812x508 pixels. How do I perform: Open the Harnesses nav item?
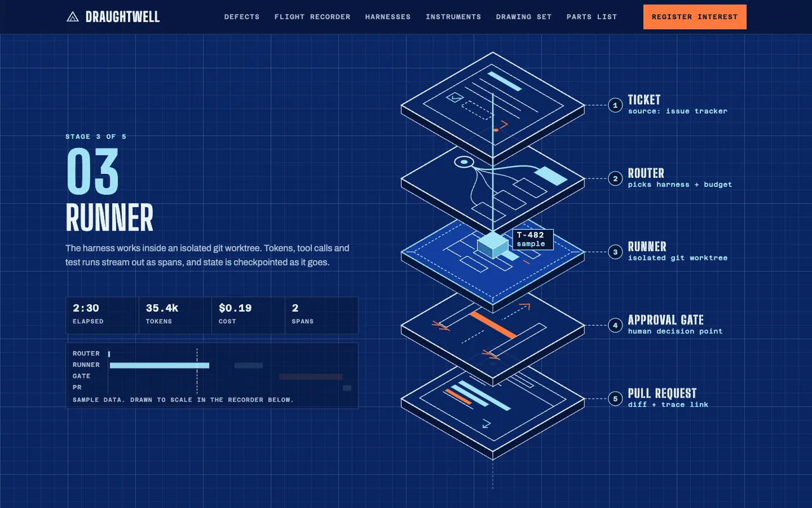coord(388,17)
